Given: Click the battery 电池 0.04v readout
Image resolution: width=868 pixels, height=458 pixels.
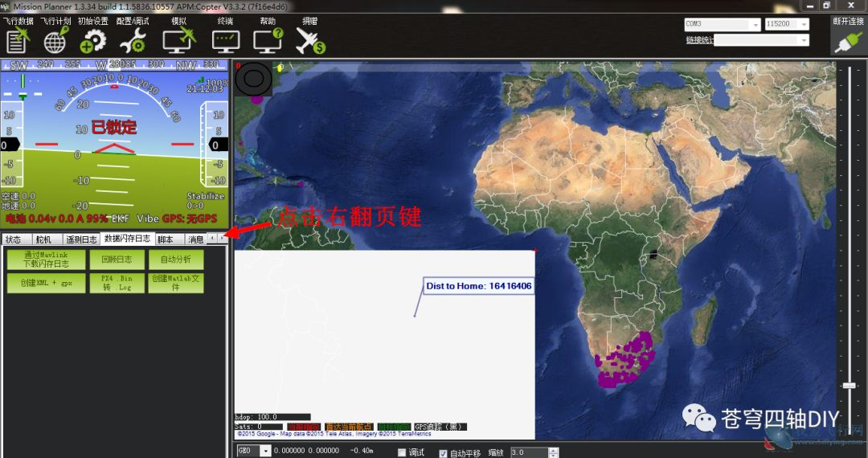Looking at the screenshot, I should coord(56,219).
